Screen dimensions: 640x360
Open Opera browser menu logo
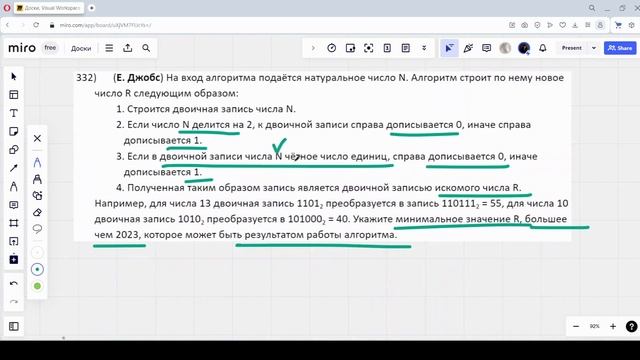click(7, 8)
